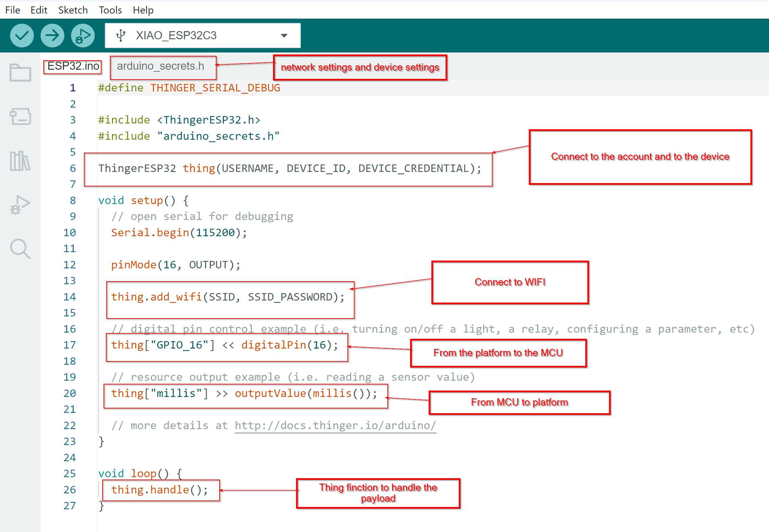This screenshot has height=532, width=769.
Task: Click line number 14 in the gutter
Action: pyautogui.click(x=70, y=297)
